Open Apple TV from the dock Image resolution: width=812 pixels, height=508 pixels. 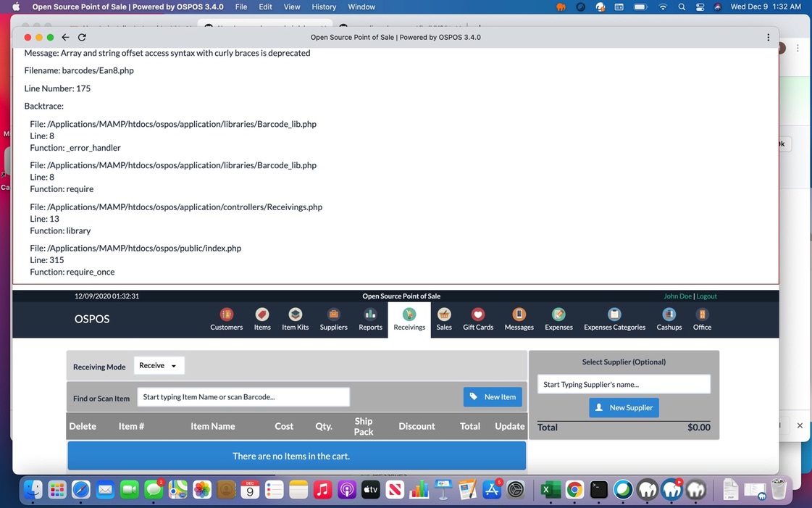pos(370,489)
